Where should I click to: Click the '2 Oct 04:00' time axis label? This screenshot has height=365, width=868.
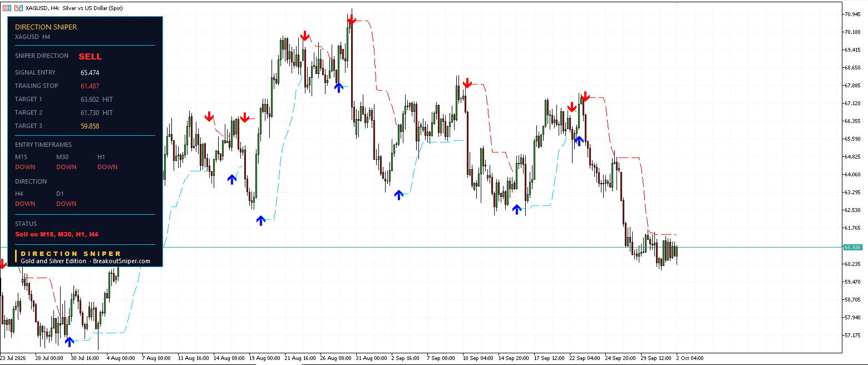point(690,358)
